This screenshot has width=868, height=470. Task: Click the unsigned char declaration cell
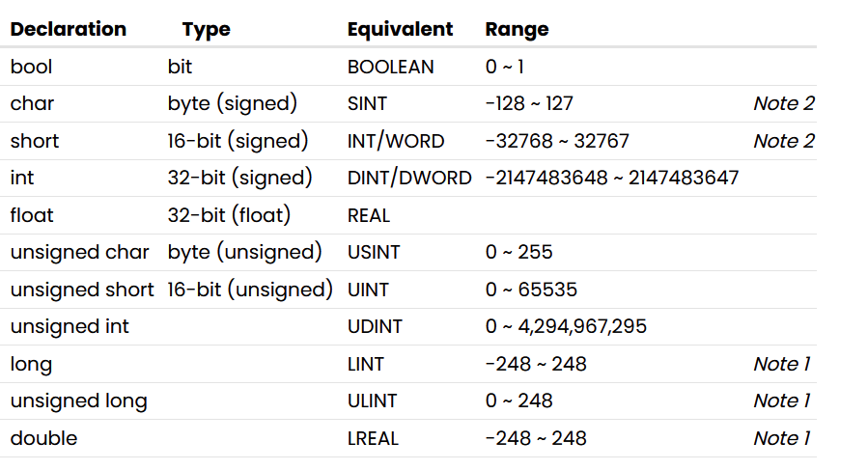pos(79,252)
